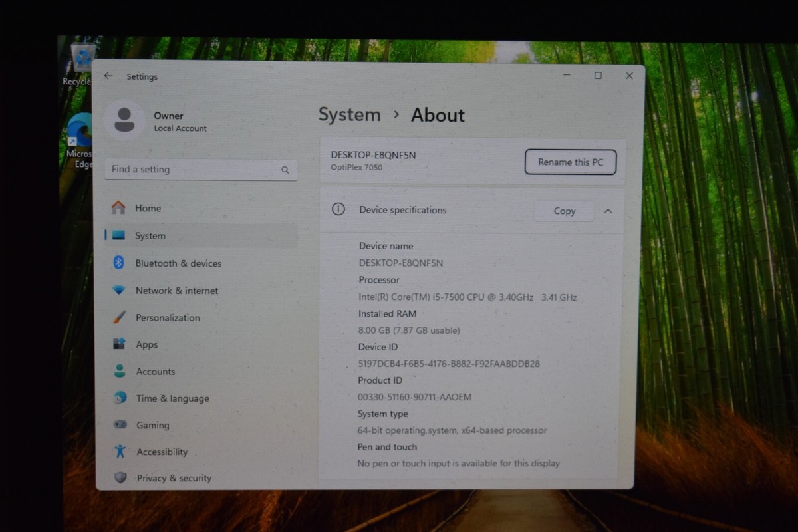Open the Apps settings page
Screen dimensions: 798x532
pyautogui.click(x=201, y=344)
